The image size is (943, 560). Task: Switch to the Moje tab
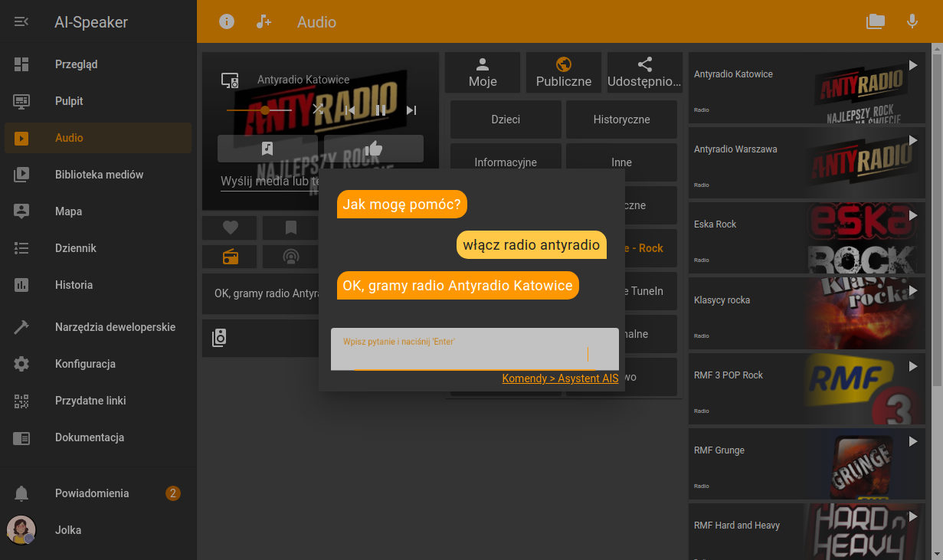(483, 73)
